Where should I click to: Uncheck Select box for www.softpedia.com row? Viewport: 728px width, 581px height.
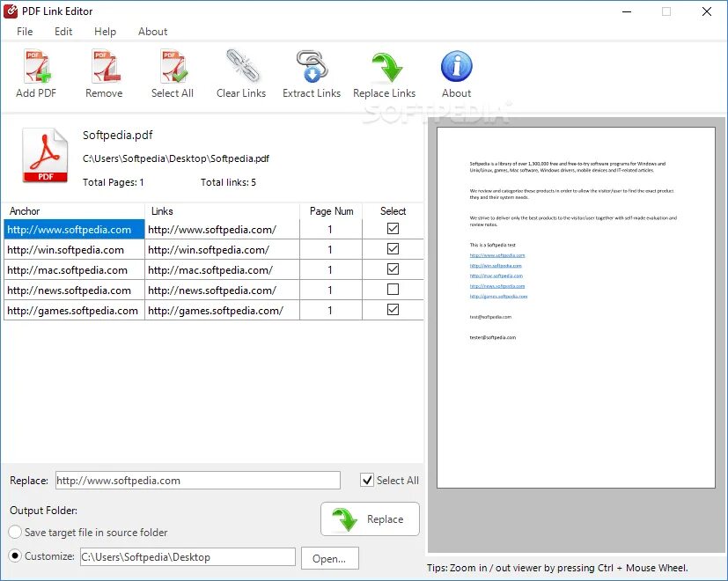[x=393, y=229]
